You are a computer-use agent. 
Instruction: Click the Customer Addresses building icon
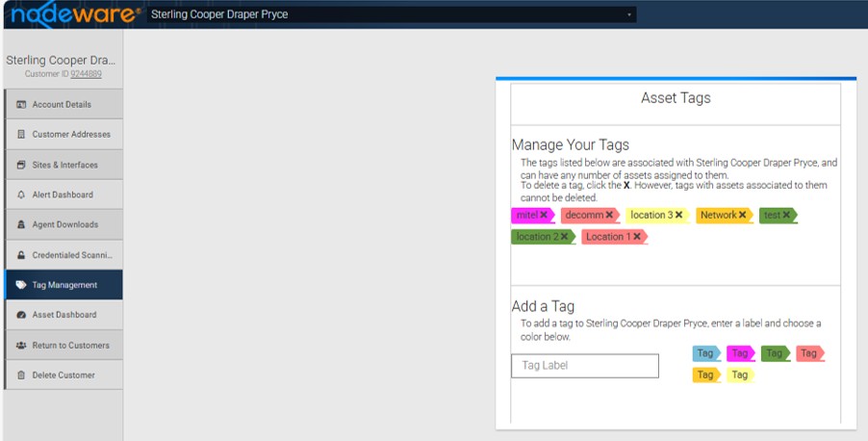click(x=21, y=134)
